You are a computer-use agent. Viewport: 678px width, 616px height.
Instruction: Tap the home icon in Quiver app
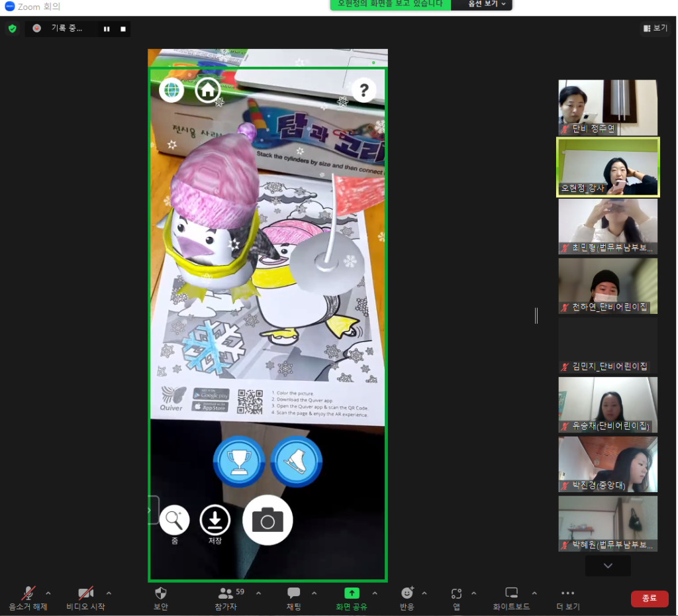[208, 90]
